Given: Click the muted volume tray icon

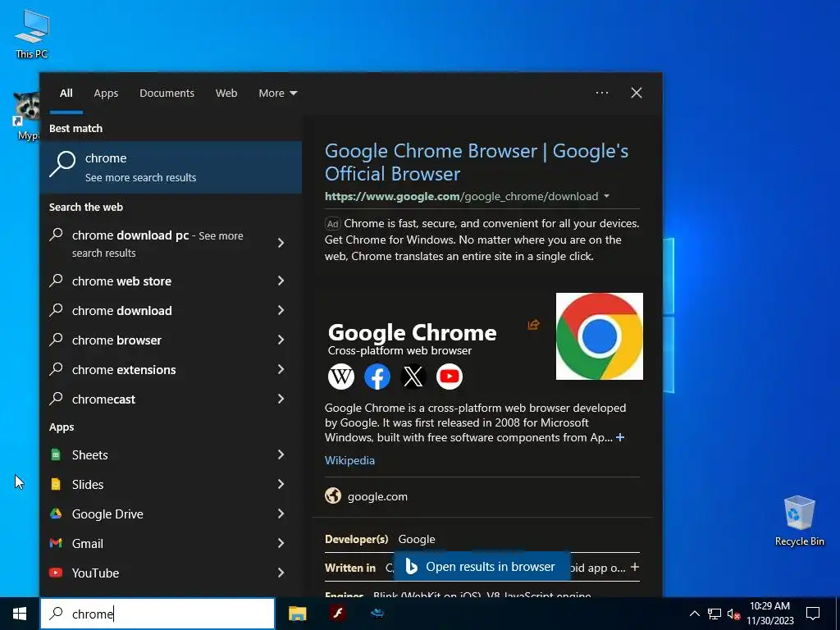Looking at the screenshot, I should (x=733, y=614).
